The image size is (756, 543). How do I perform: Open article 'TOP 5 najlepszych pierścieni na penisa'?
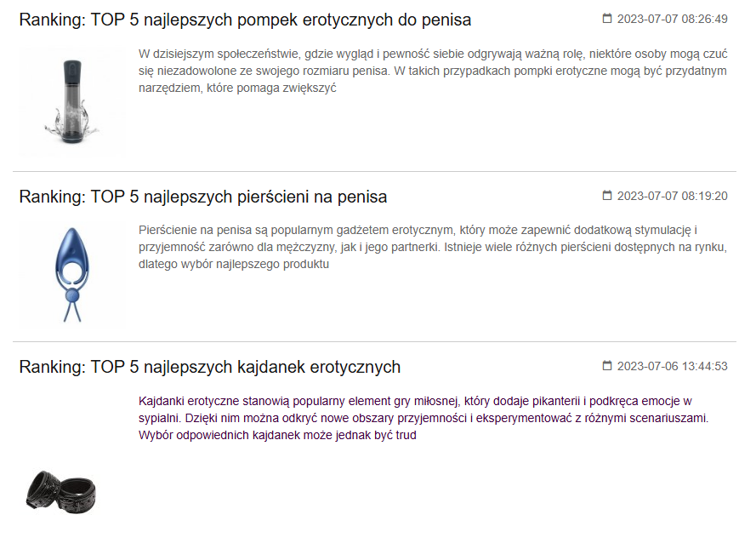tap(202, 197)
